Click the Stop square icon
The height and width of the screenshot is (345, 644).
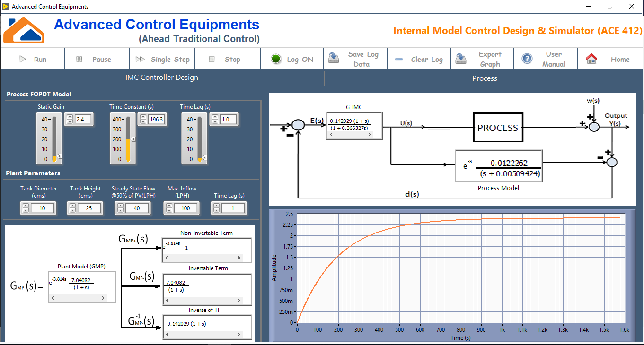click(x=212, y=60)
